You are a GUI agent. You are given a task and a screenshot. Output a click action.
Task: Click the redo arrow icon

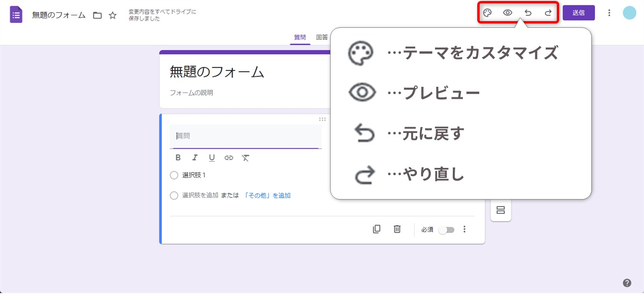[x=548, y=13]
